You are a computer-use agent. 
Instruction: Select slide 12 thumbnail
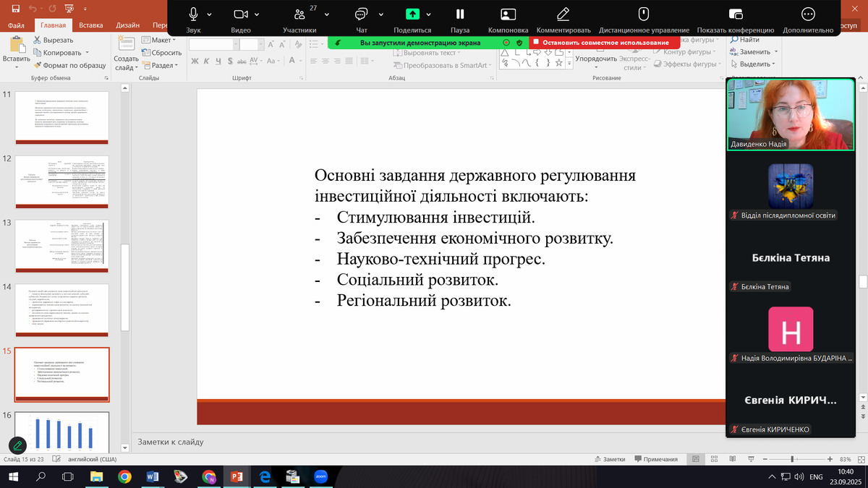coord(62,181)
